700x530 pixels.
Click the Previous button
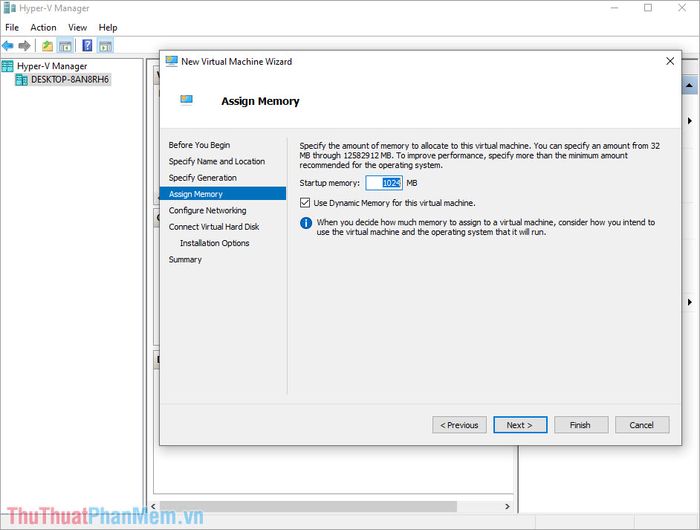point(459,425)
